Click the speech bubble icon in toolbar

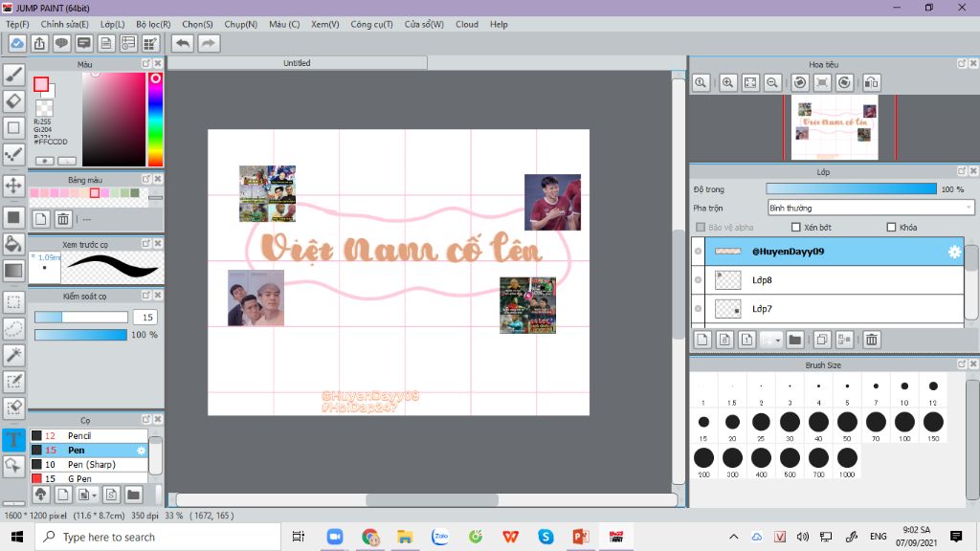click(61, 43)
